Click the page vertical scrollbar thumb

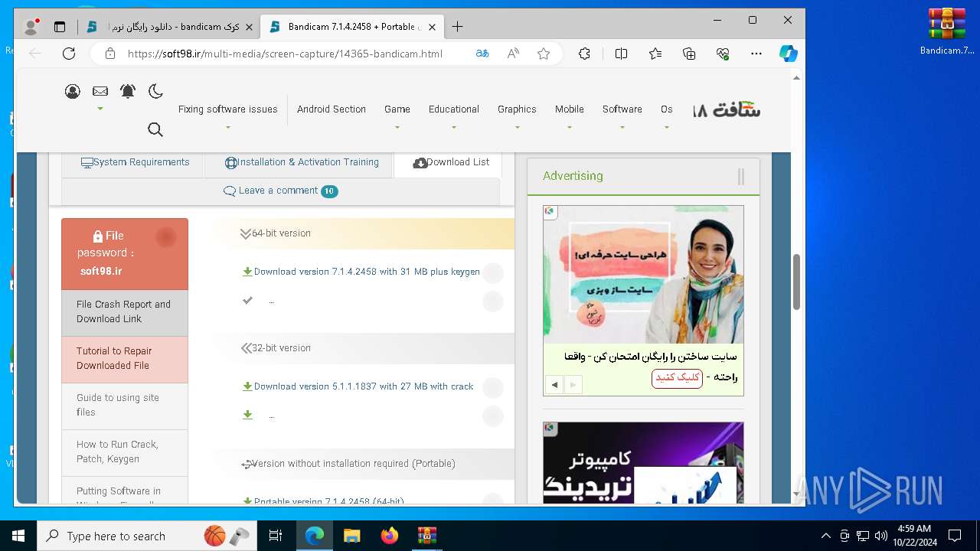pos(796,282)
